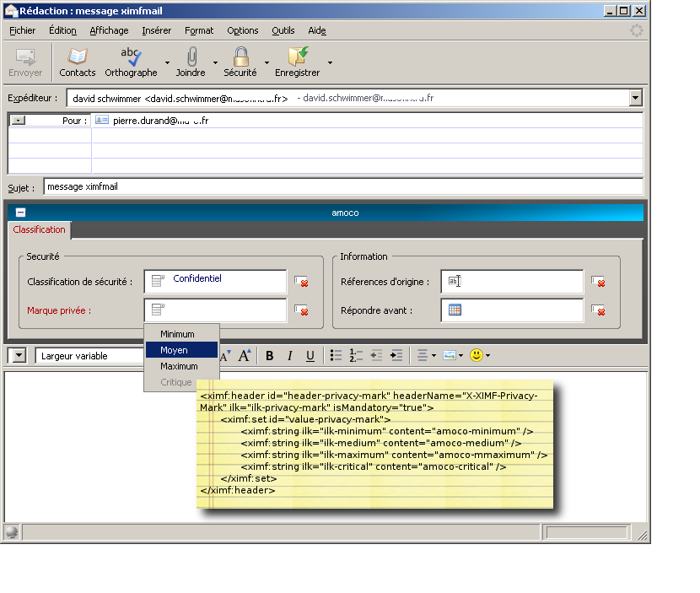Expand the Expéditeur address dropdown
This screenshot has height=593, width=700.
pyautogui.click(x=637, y=98)
